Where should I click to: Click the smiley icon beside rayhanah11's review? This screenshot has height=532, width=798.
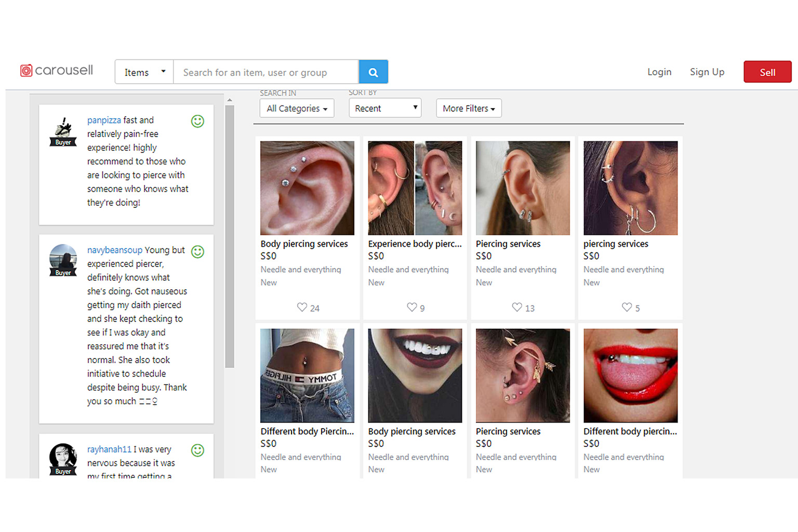[197, 450]
